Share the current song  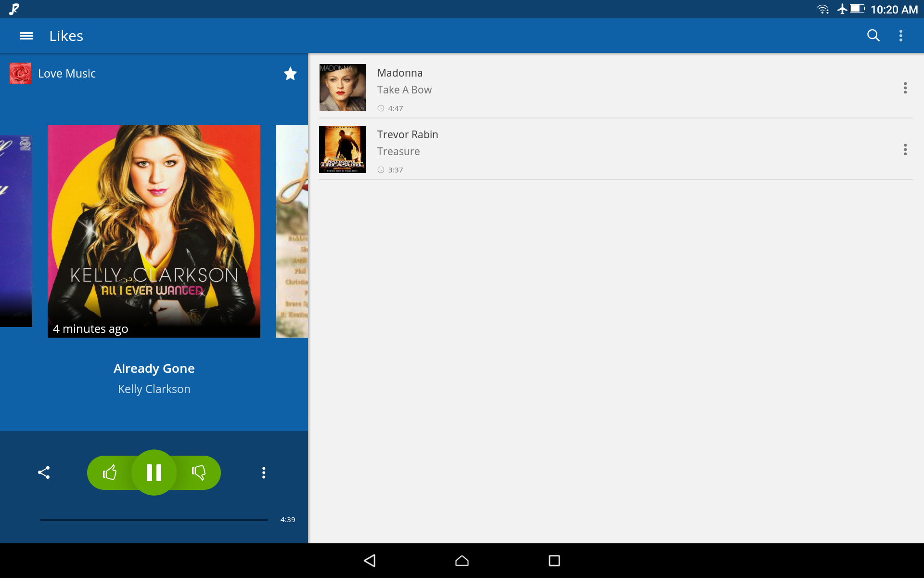[44, 473]
